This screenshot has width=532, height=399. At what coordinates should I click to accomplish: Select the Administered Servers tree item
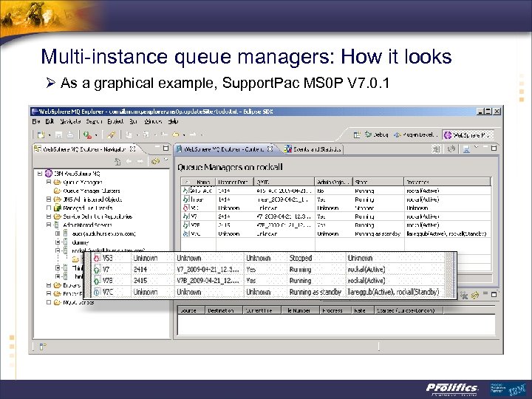(87, 225)
